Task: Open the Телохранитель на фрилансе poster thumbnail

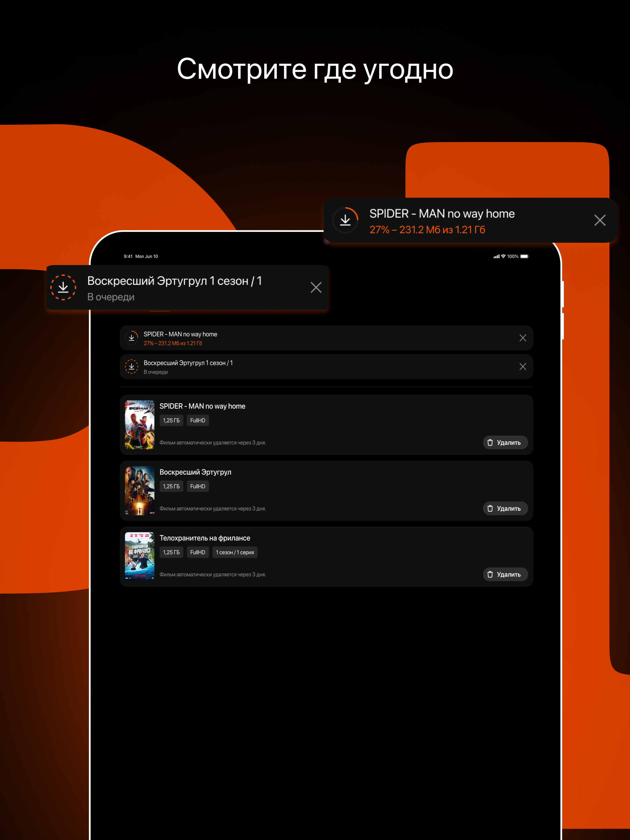Action: coord(139,556)
